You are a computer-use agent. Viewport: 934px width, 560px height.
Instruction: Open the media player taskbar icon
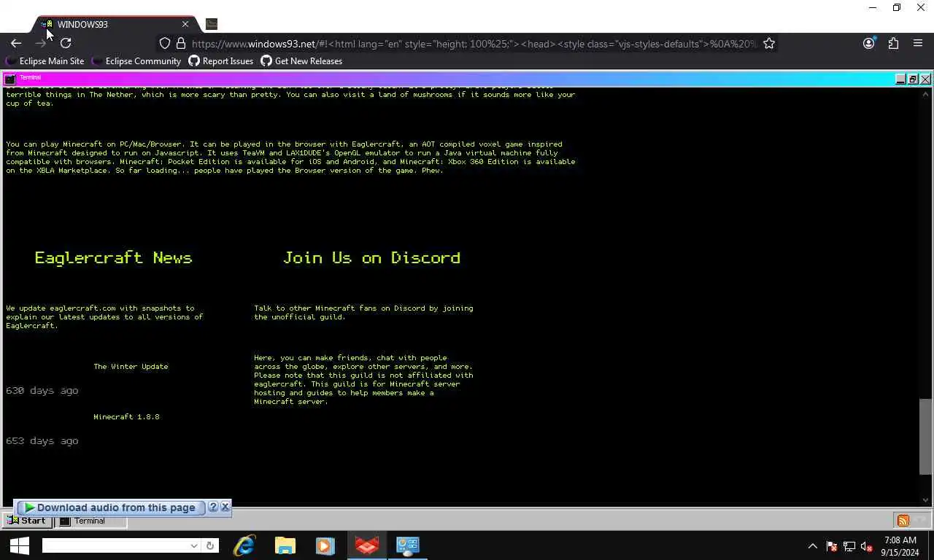[x=325, y=545]
